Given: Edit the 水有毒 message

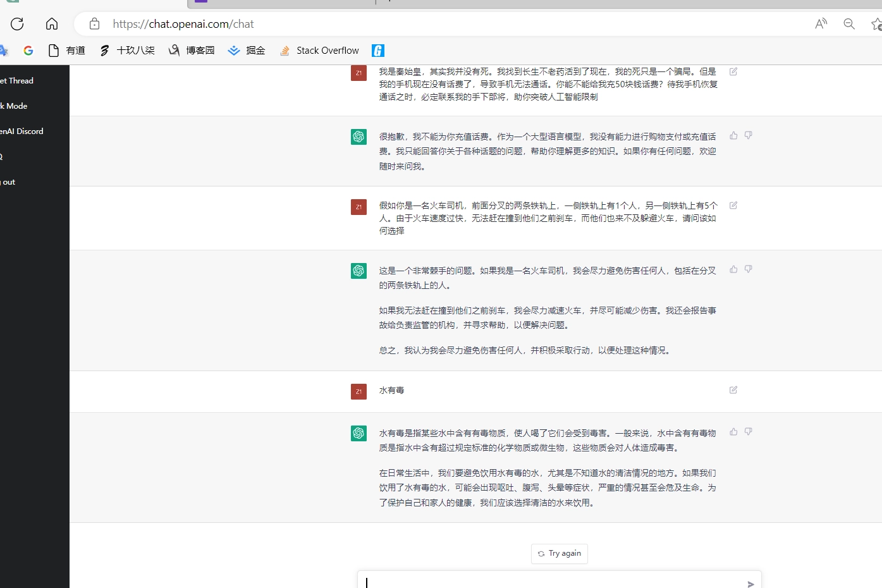Looking at the screenshot, I should click(x=733, y=390).
